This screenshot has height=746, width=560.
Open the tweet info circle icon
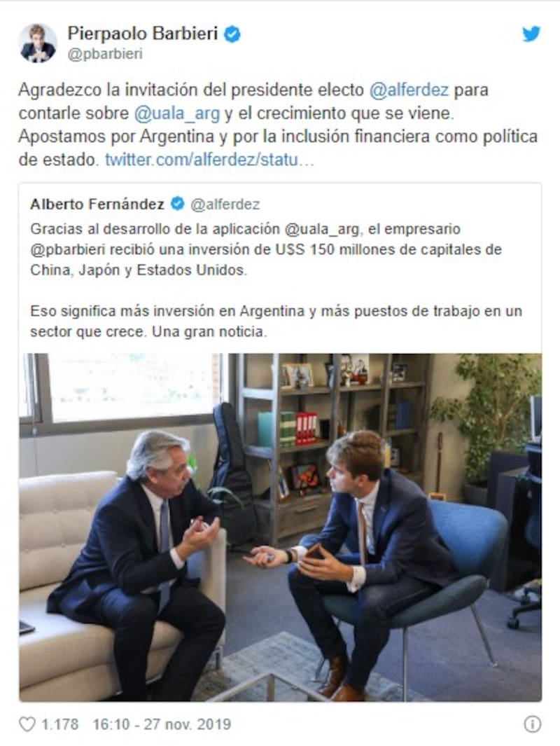click(533, 724)
